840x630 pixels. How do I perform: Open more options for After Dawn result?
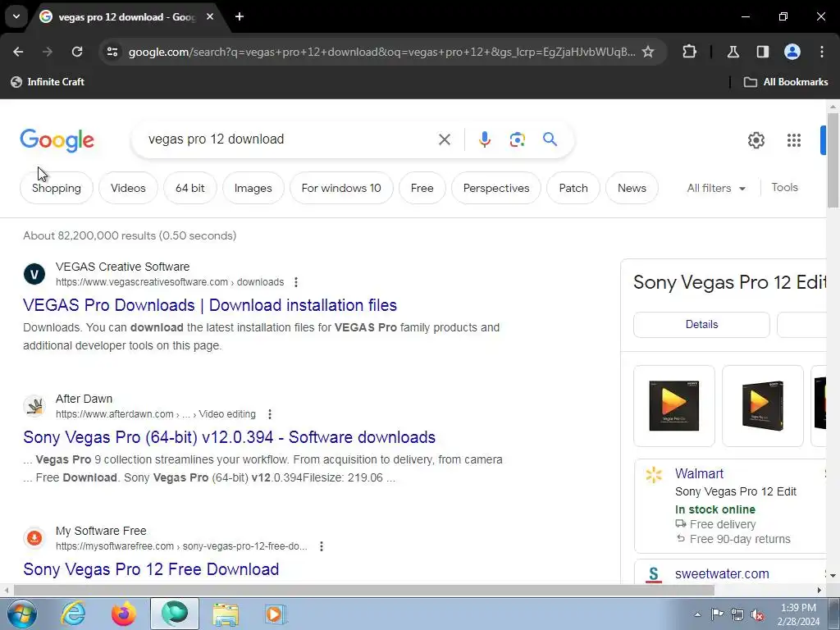pyautogui.click(x=269, y=414)
